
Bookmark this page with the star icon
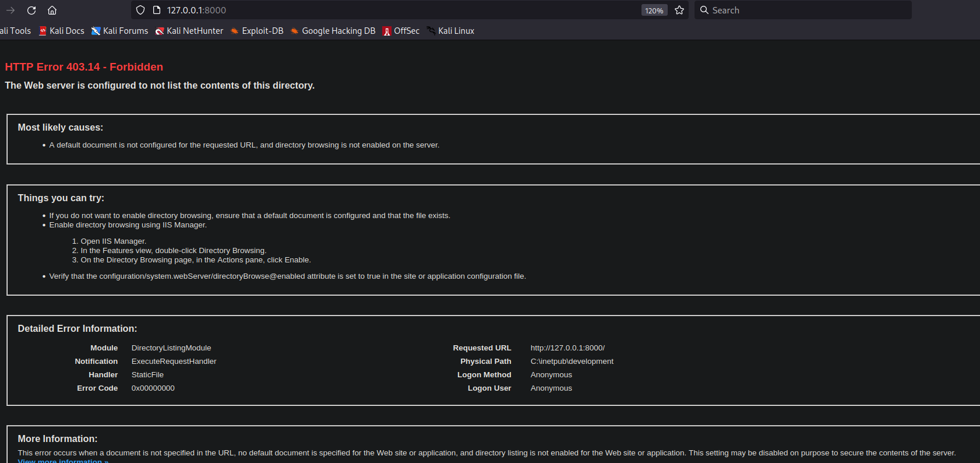[x=679, y=10]
